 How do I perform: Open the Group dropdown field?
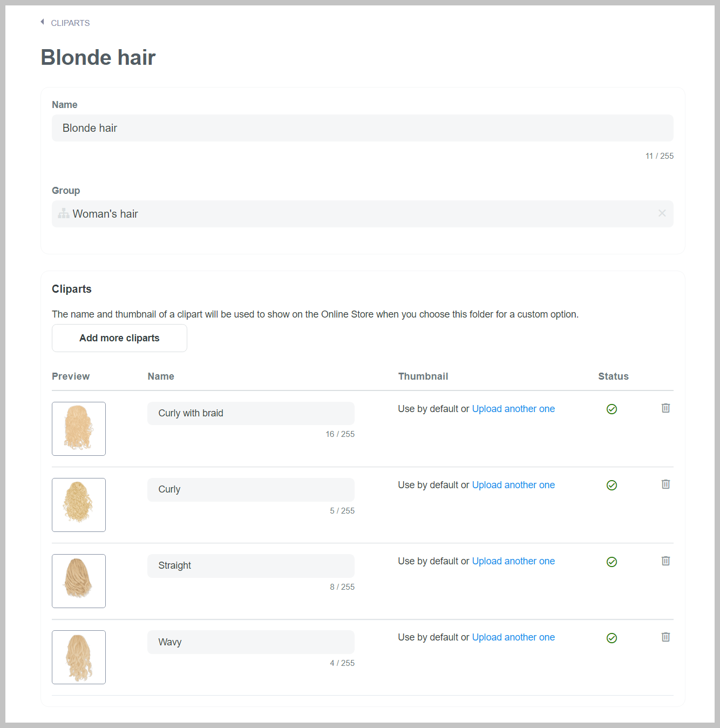pos(356,214)
